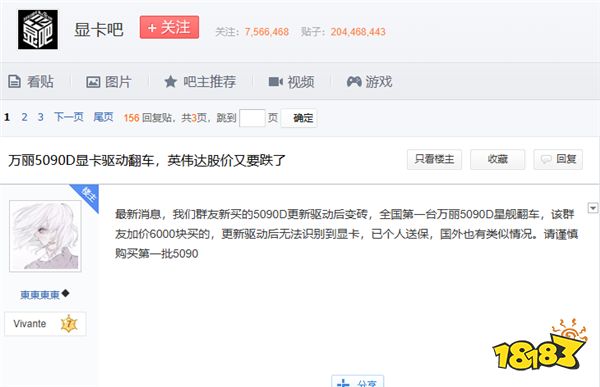The height and width of the screenshot is (387, 600).
Task: Click the post body text paragraph
Action: tap(346, 234)
